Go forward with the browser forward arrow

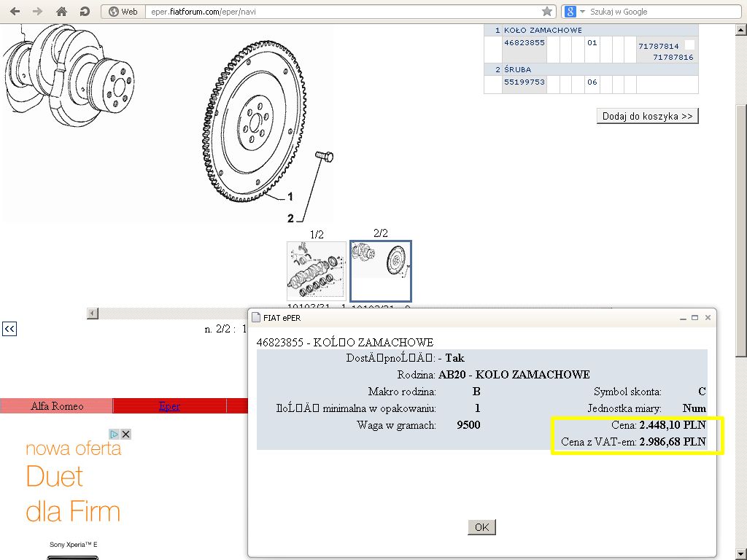37,12
